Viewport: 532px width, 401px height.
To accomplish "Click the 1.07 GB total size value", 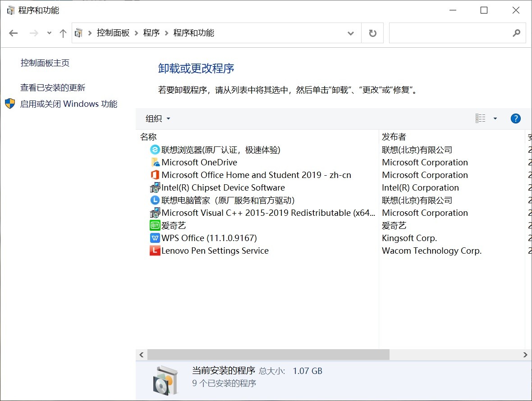I will coord(307,371).
